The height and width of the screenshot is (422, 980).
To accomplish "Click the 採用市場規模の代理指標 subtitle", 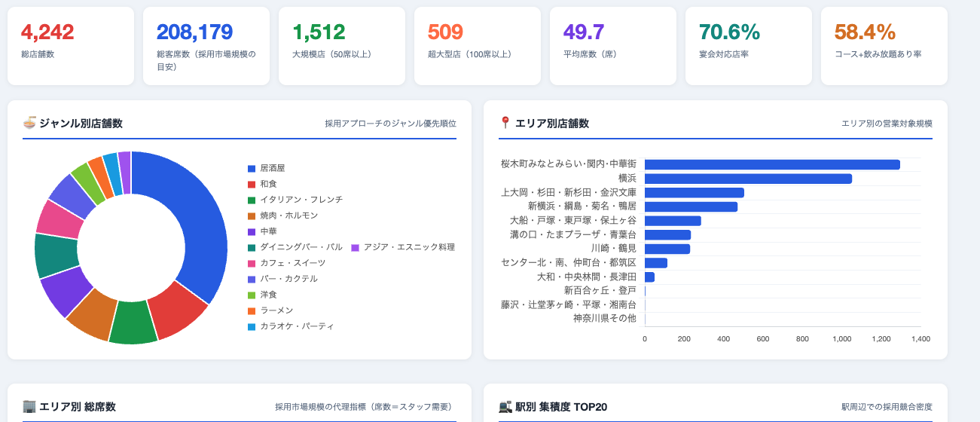I will [x=365, y=407].
